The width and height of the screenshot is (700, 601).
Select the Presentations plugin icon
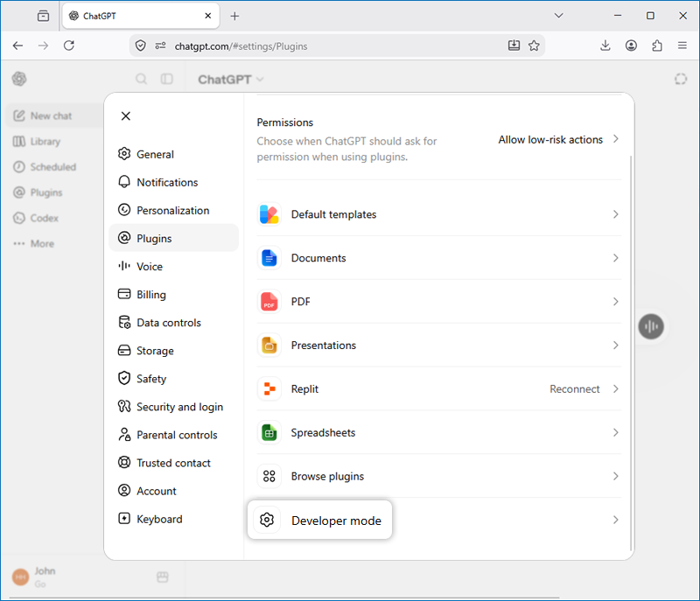(269, 346)
